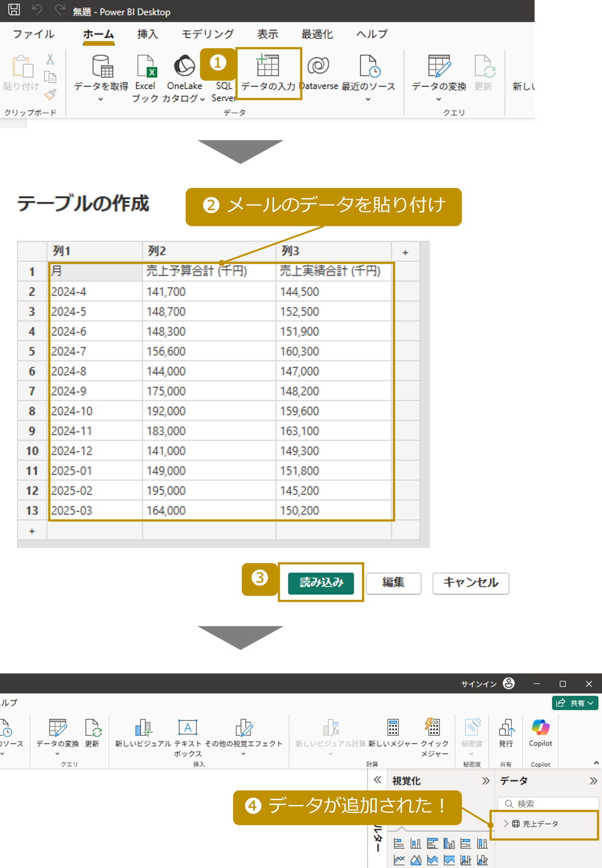Image resolution: width=602 pixels, height=868 pixels.
Task: Open Copilot from the ribbon
Action: point(540,728)
